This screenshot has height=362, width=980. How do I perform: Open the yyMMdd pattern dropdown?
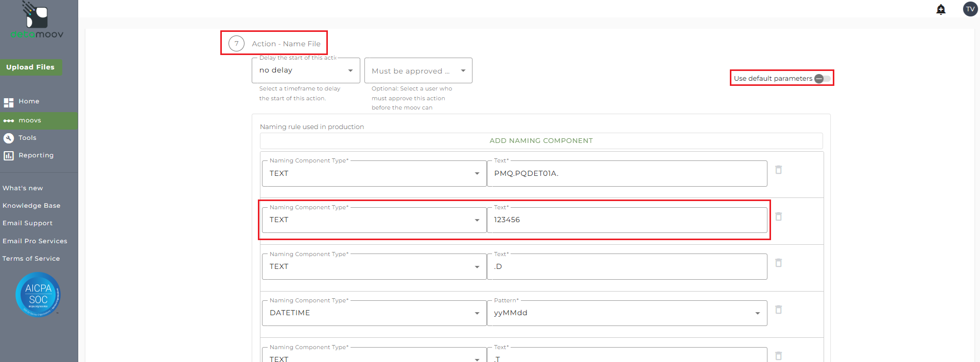coord(627,313)
